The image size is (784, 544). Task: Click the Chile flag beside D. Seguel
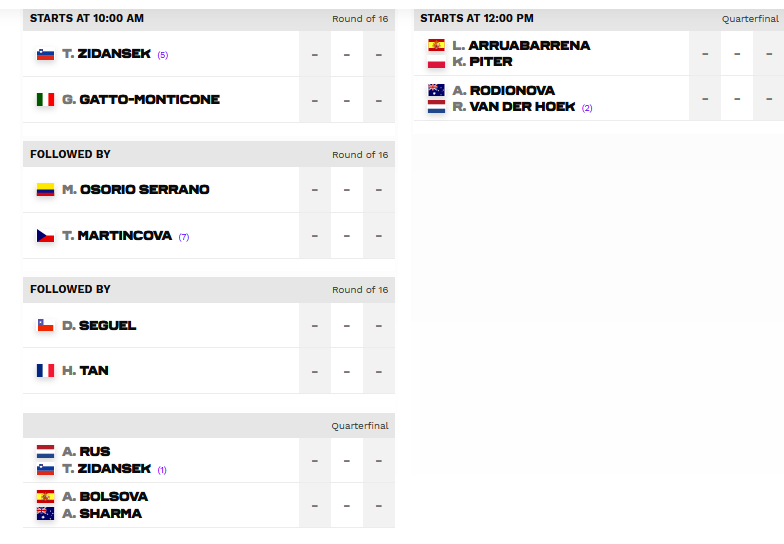click(x=46, y=326)
